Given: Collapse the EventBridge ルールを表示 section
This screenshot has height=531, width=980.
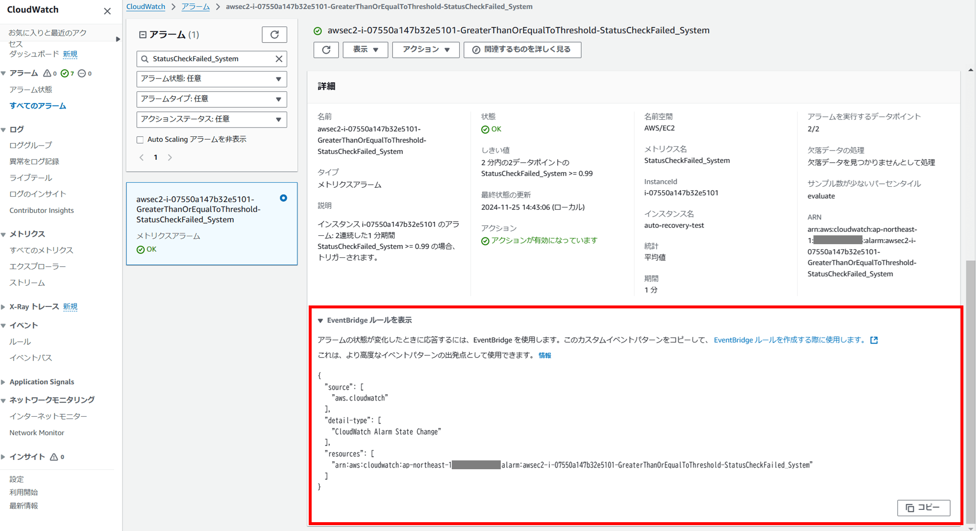Looking at the screenshot, I should (320, 321).
